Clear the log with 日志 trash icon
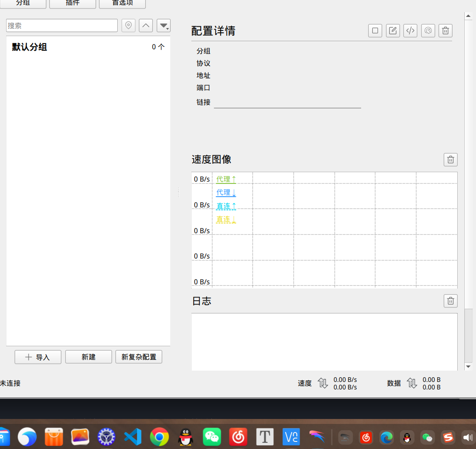476x449 pixels. point(451,301)
